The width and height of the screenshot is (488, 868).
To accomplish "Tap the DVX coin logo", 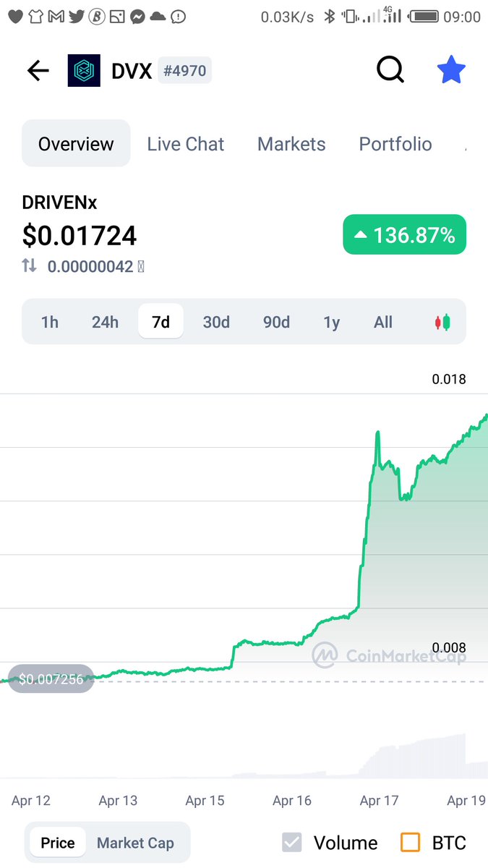I will point(84,70).
